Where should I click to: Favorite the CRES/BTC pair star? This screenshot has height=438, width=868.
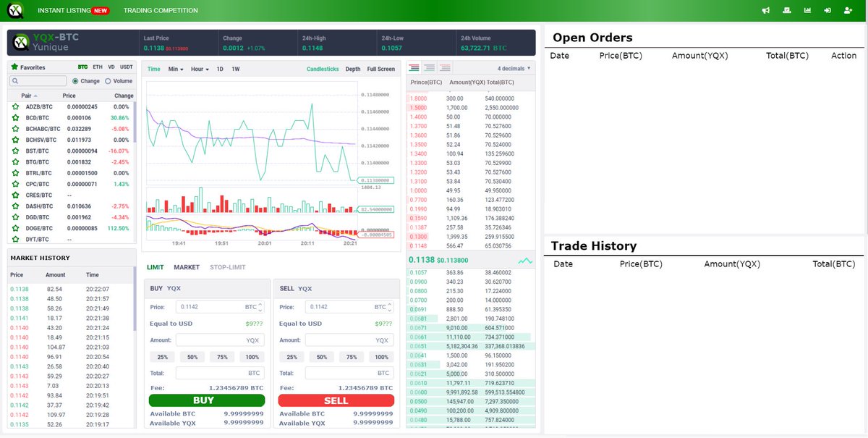point(15,195)
